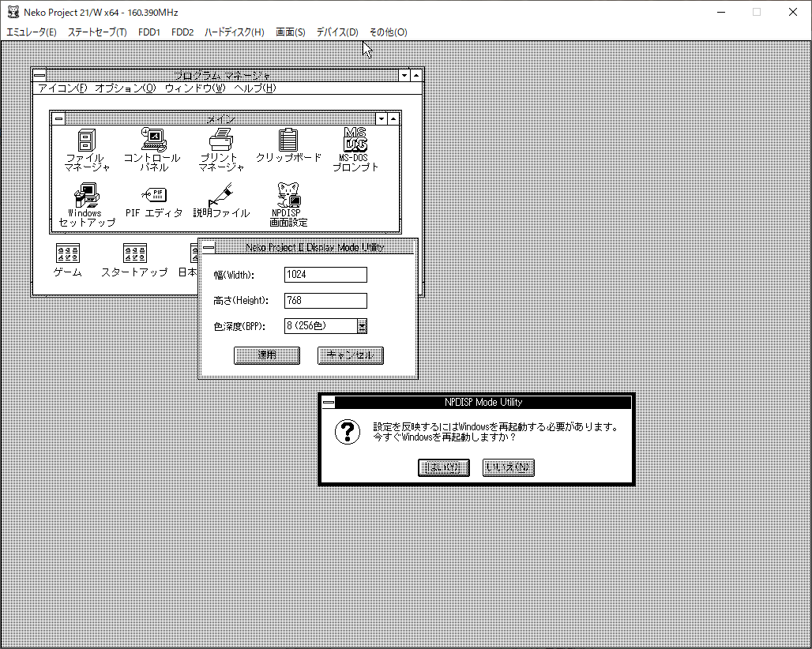Image resolution: width=812 pixels, height=649 pixels.
Task: Open the Display Mode Utility control menu box
Action: click(209, 247)
